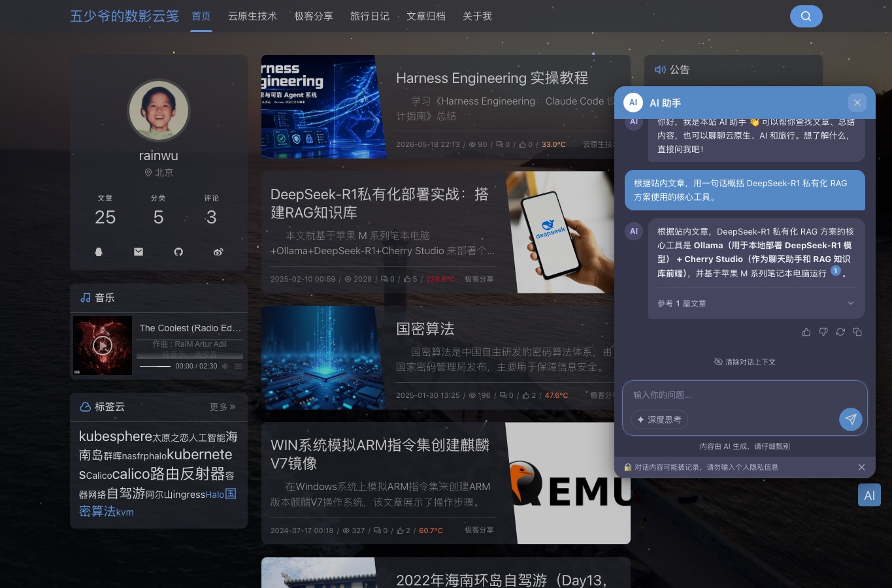Click the site title 五少爷的数影云笺

pos(124,16)
